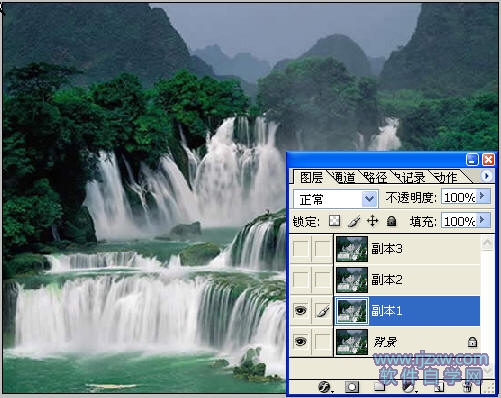Click the lock image pixels brush icon
The height and width of the screenshot is (398, 501).
click(354, 221)
